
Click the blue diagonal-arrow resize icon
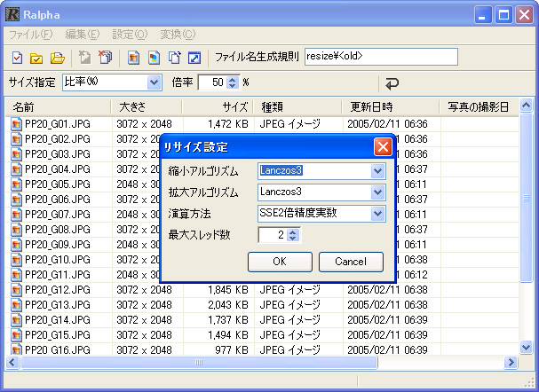coord(194,59)
